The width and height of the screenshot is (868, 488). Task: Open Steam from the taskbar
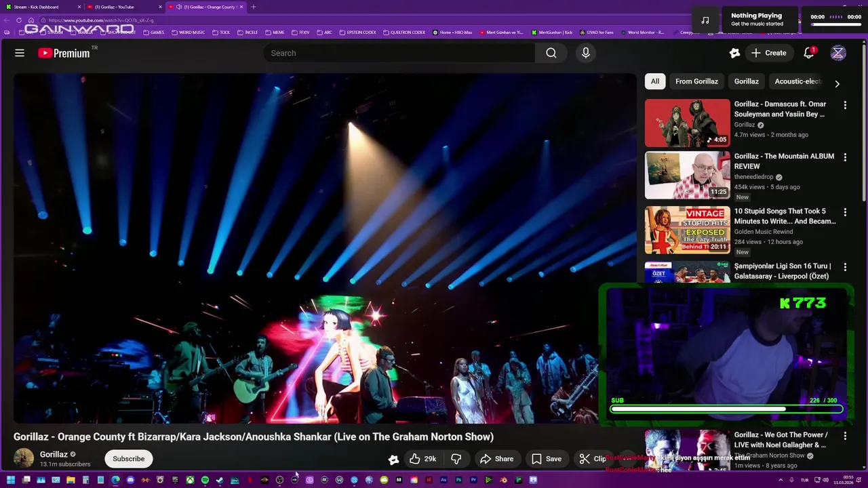pyautogui.click(x=219, y=480)
